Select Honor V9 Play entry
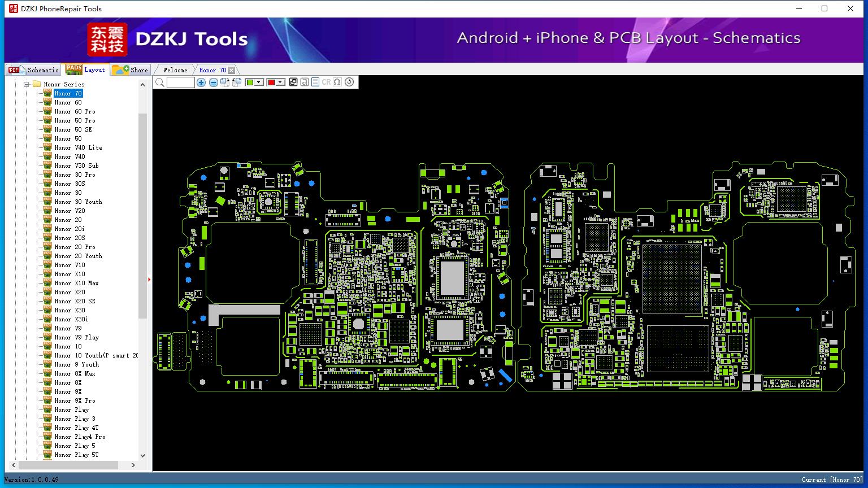The width and height of the screenshot is (868, 488). tap(76, 337)
